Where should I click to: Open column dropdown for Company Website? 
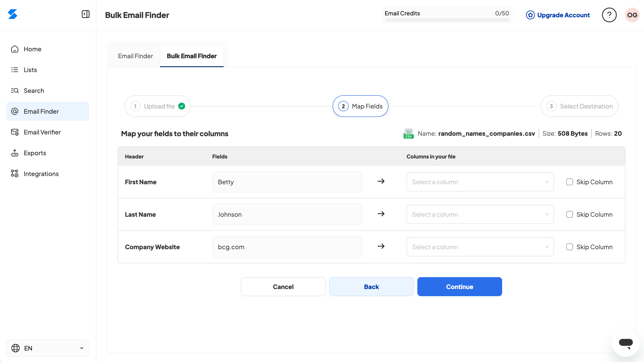pyautogui.click(x=480, y=247)
